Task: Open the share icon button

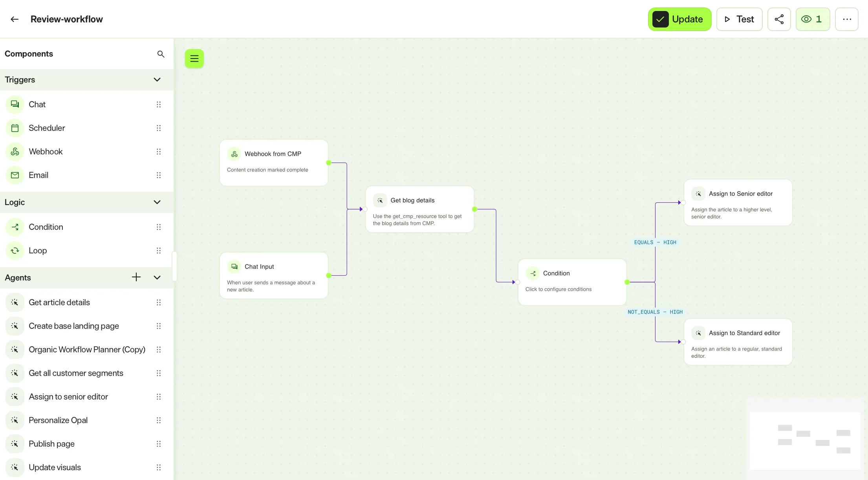Action: (x=779, y=19)
